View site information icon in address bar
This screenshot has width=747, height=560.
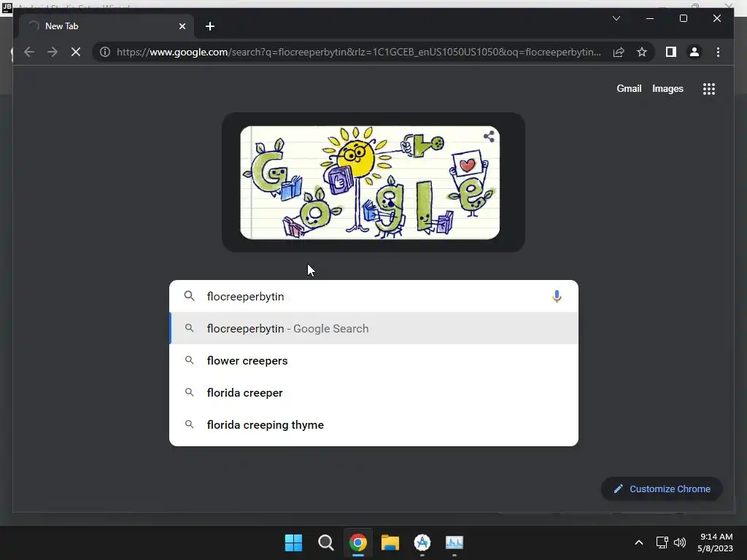[105, 52]
